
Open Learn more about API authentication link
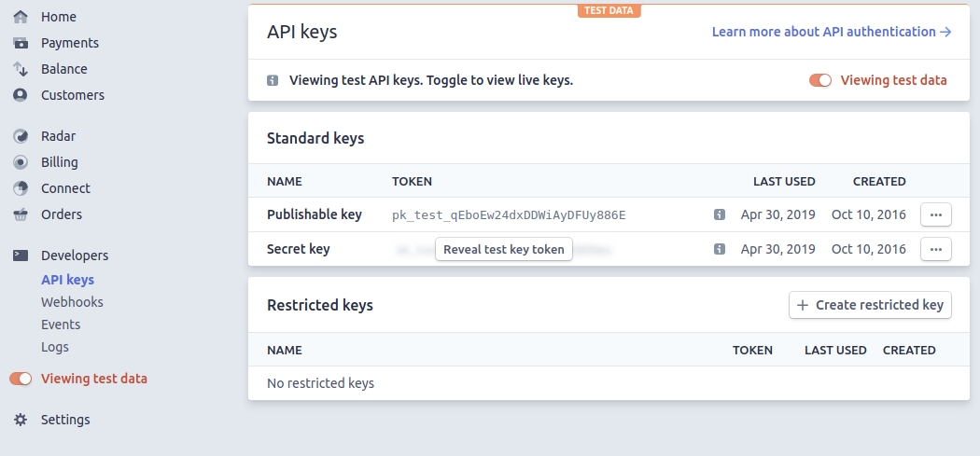click(831, 32)
